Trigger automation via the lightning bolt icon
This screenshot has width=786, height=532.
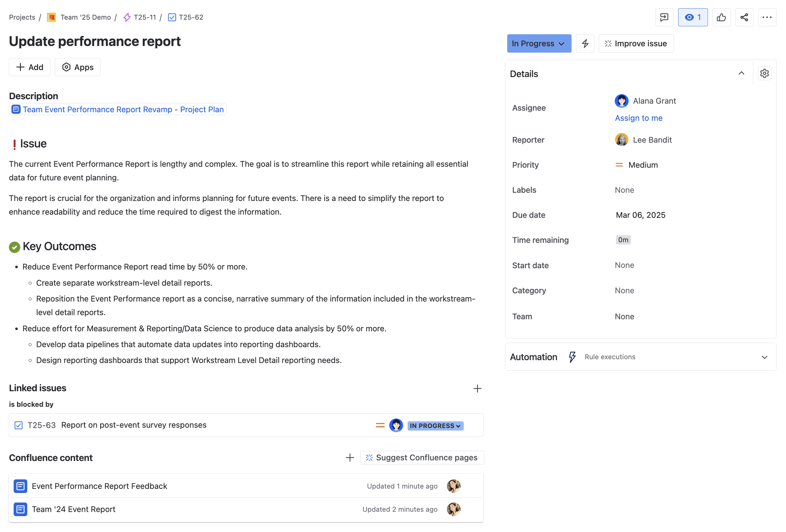click(x=586, y=43)
